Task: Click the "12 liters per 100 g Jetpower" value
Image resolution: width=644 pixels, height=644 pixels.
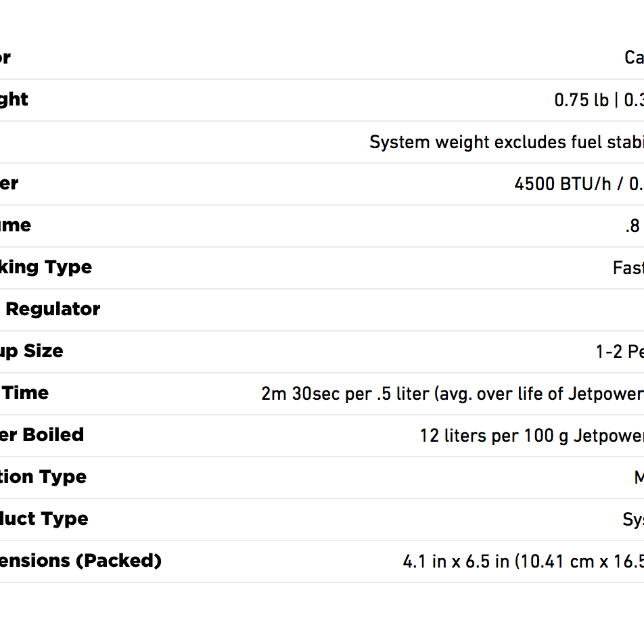Action: click(x=531, y=435)
